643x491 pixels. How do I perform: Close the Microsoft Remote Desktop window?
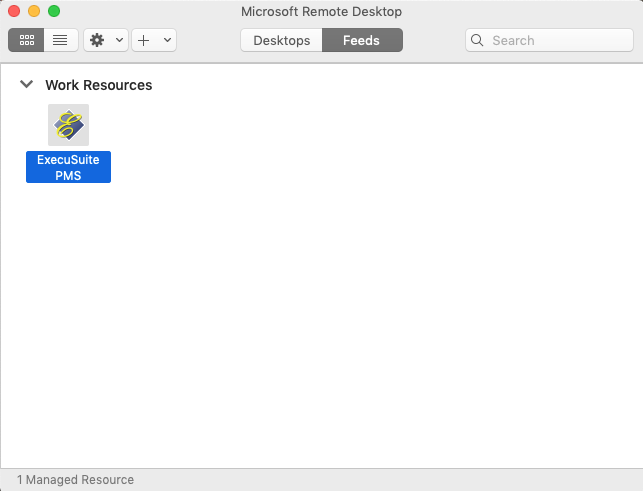[14, 11]
